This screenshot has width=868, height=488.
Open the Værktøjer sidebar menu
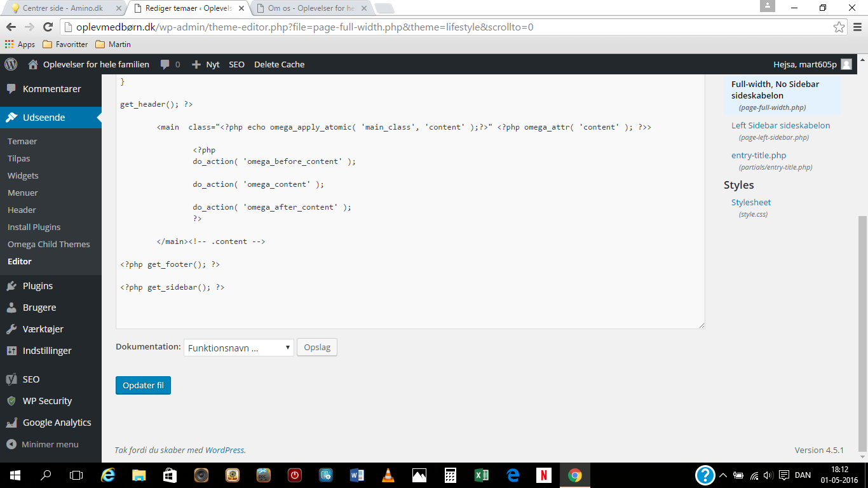pyautogui.click(x=51, y=329)
